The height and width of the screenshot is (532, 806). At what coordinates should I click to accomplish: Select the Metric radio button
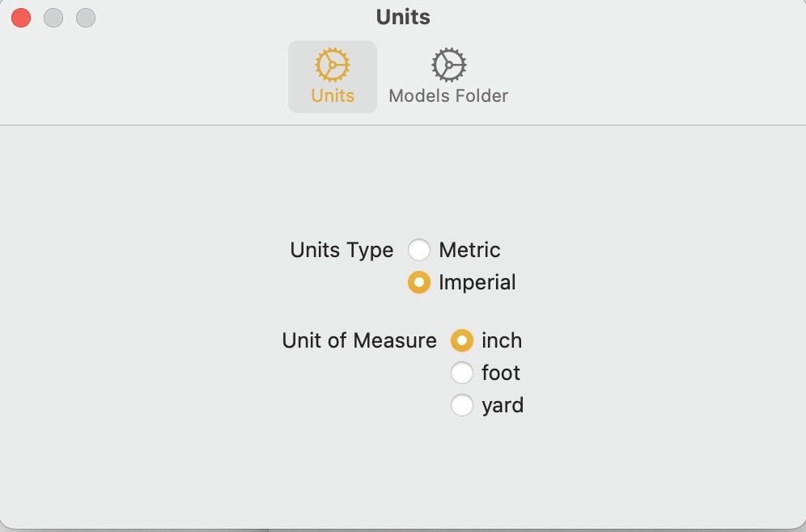click(419, 250)
